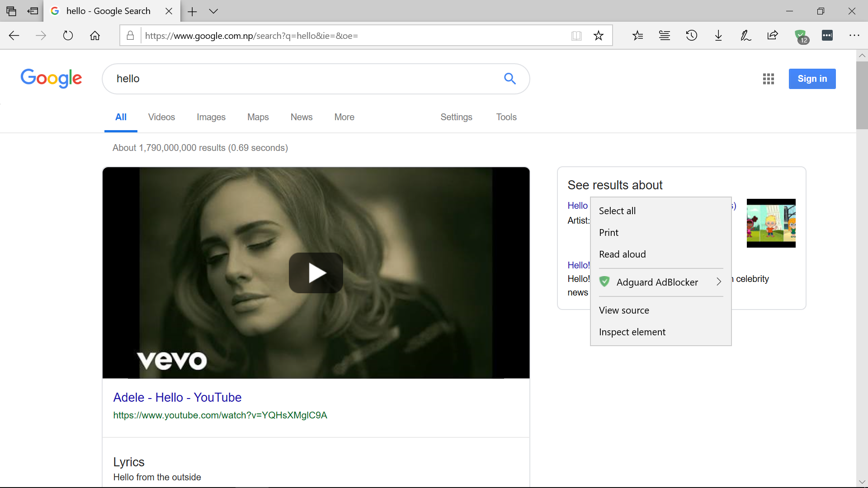Open search Settings menu

(x=457, y=117)
